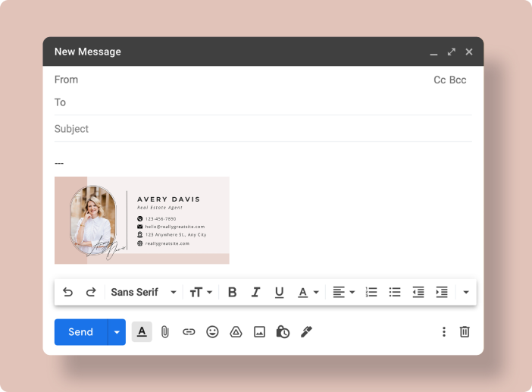Open the emoji picker
Screen dimensions: 532x392
(212, 332)
